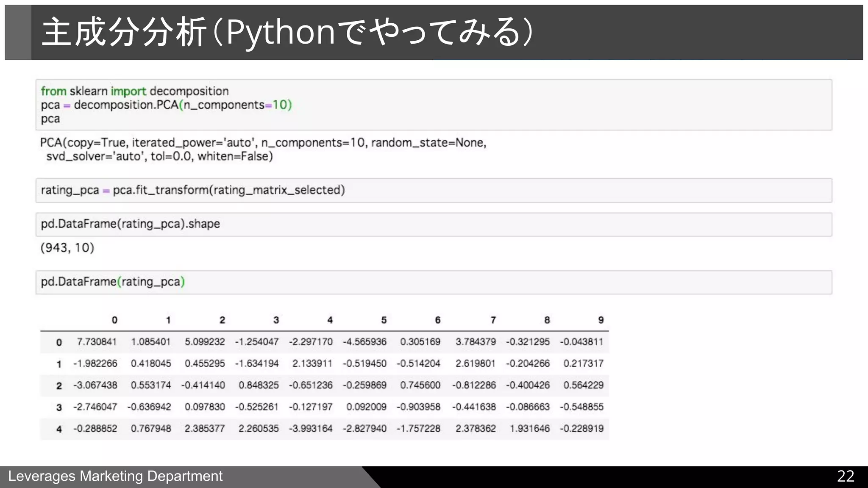This screenshot has width=868, height=488.
Task: Click the PCA import code cell
Action: click(x=434, y=105)
